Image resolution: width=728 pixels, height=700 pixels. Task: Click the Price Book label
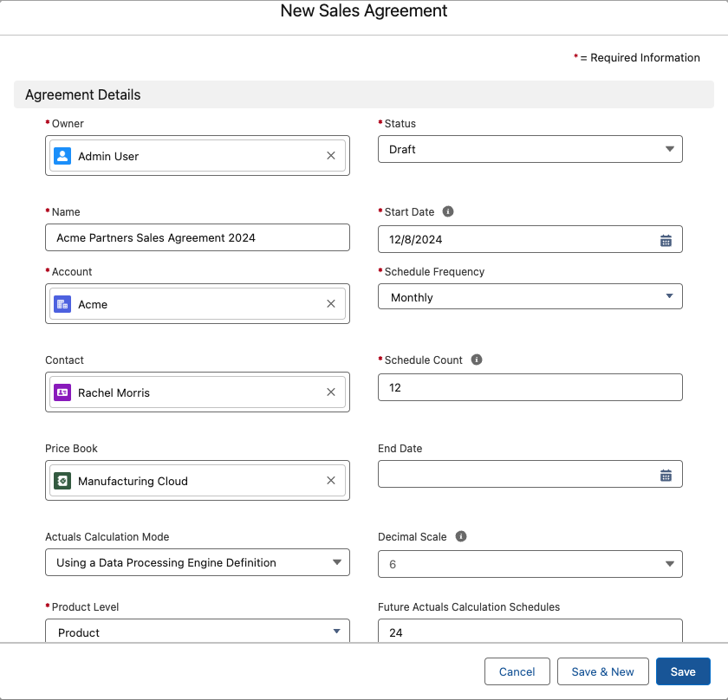pyautogui.click(x=71, y=449)
